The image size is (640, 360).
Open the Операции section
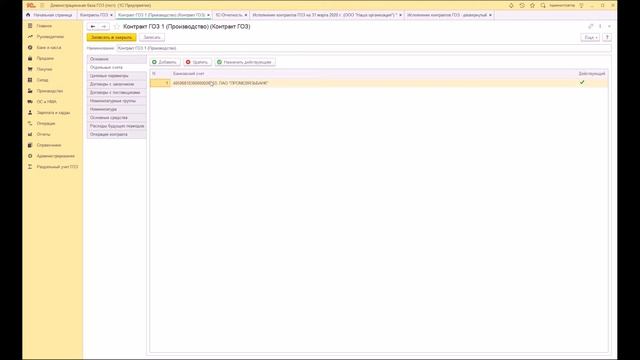[x=46, y=123]
